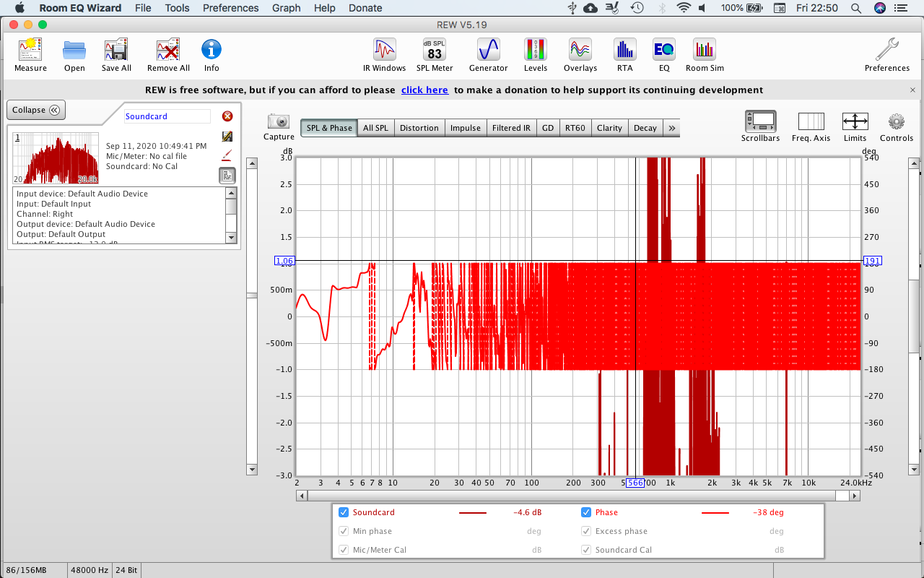Open the Tools menu
The height and width of the screenshot is (578, 924).
click(x=177, y=8)
